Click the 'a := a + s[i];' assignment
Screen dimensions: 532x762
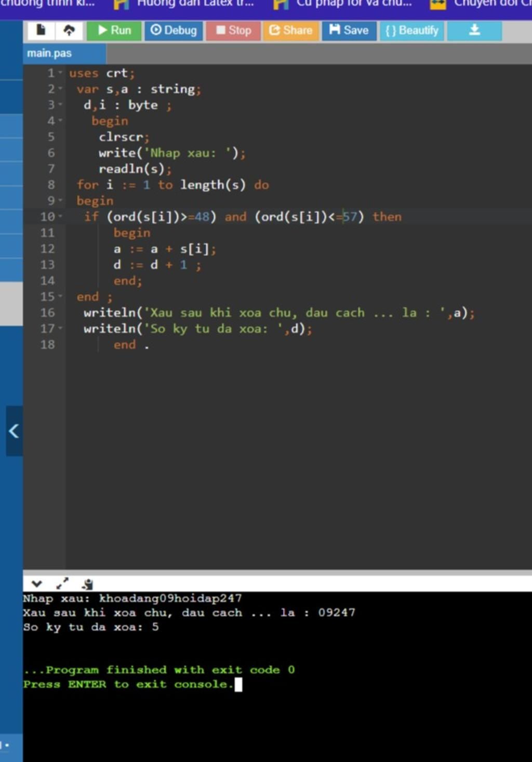point(165,249)
